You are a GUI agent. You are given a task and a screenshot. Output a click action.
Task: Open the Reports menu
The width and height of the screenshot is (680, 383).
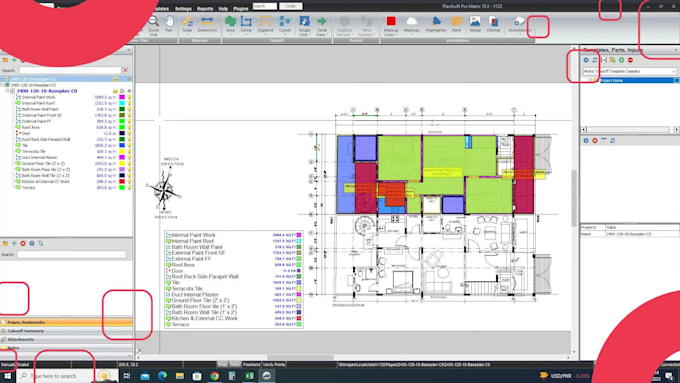205,9
